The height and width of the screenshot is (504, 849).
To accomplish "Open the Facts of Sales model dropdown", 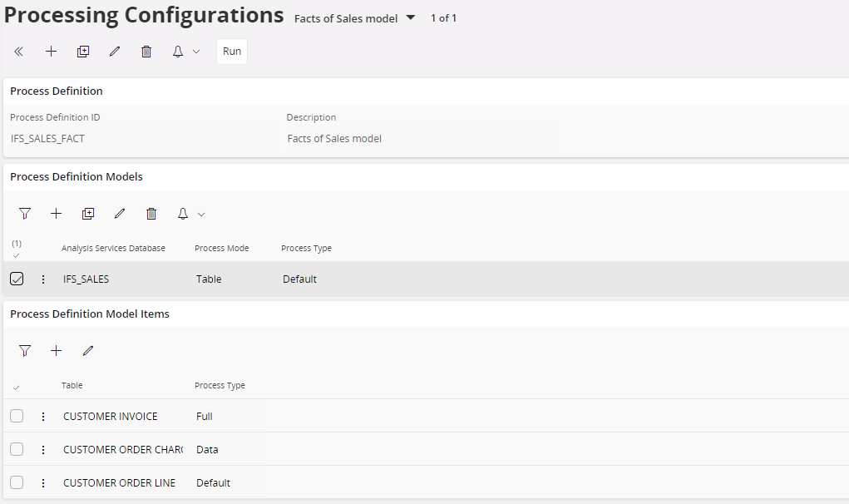I will [x=409, y=17].
